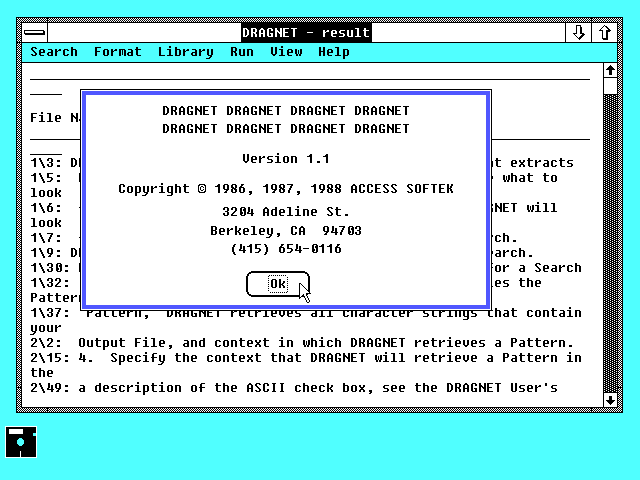Open the Help menu

[334, 52]
